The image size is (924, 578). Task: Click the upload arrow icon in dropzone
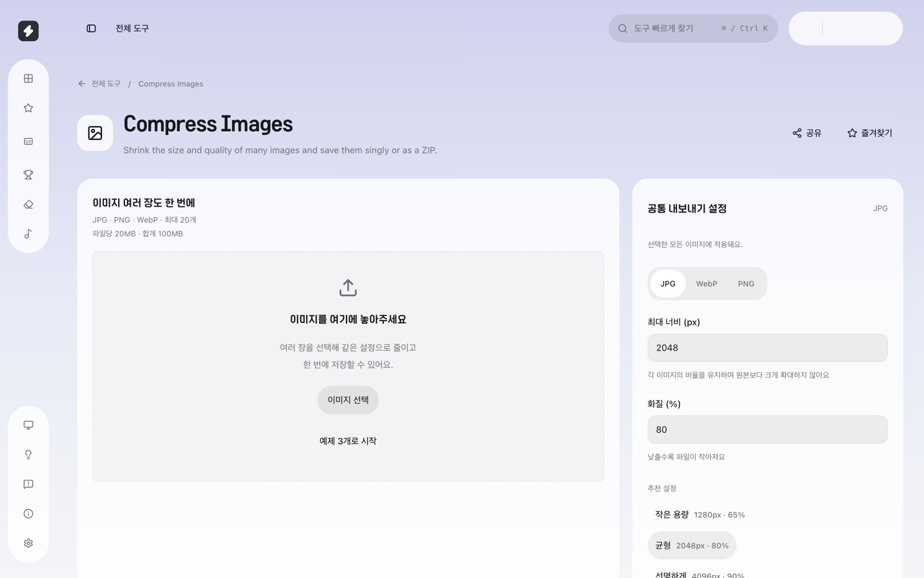pyautogui.click(x=348, y=288)
